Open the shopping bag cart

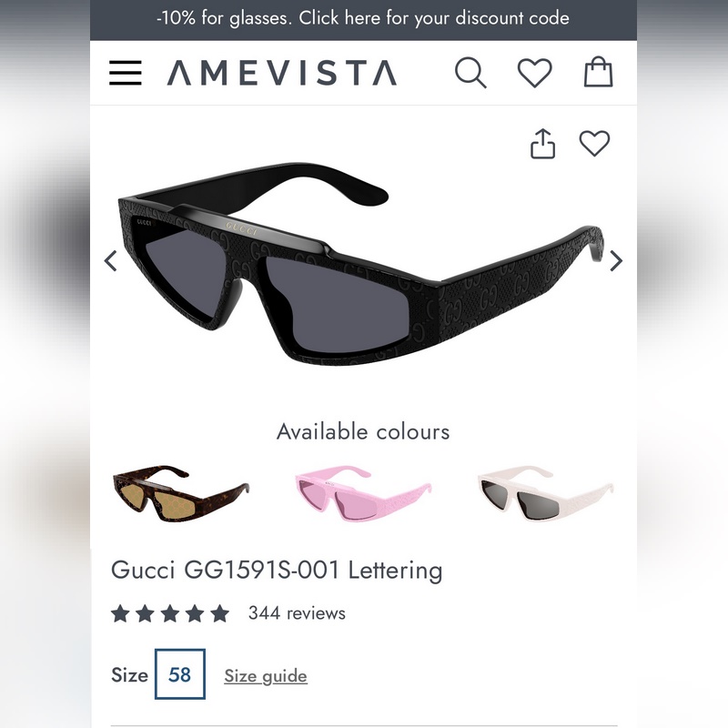pos(598,72)
